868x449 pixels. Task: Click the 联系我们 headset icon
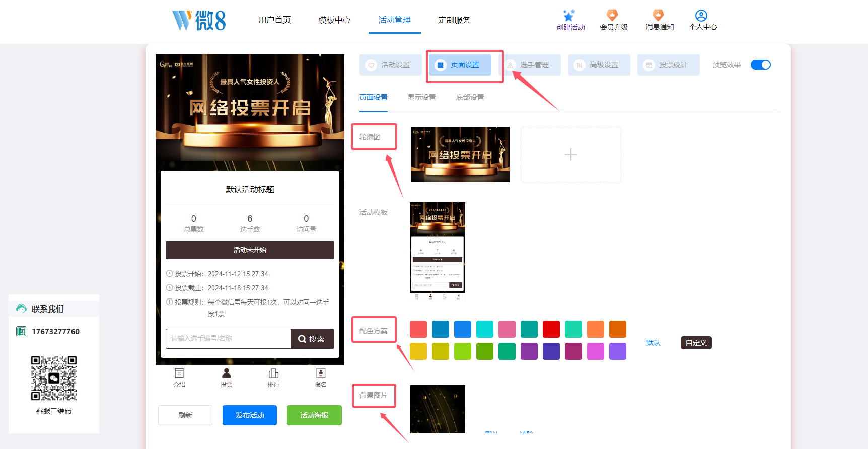pyautogui.click(x=21, y=308)
